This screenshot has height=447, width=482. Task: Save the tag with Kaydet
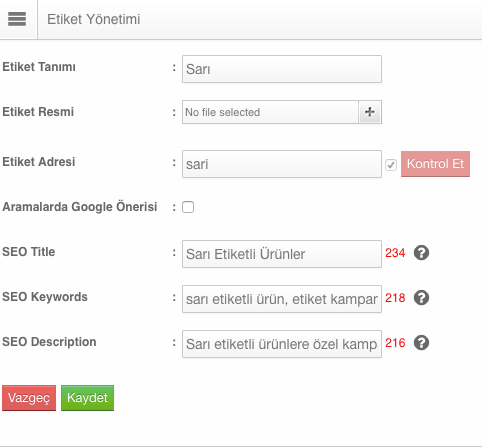pos(87,398)
